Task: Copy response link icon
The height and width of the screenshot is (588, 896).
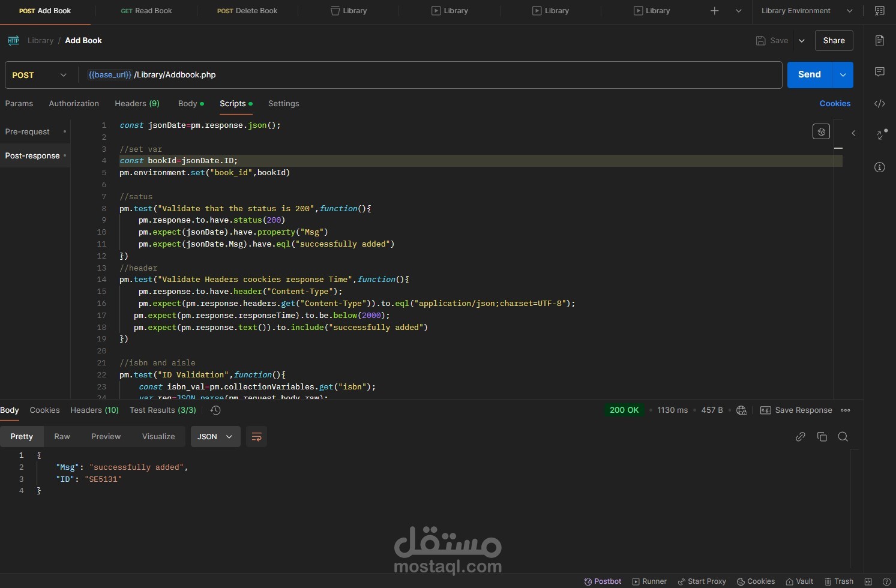Action: (x=800, y=437)
